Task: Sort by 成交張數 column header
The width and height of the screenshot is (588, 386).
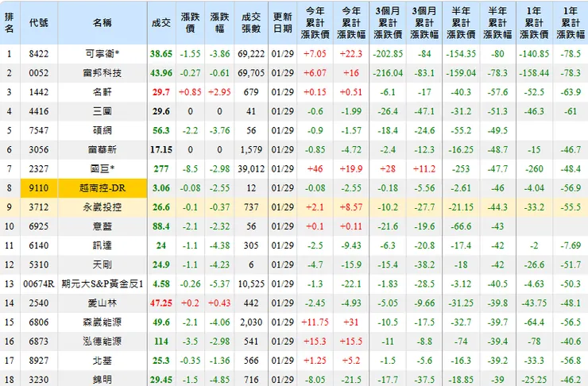Action: pos(251,22)
